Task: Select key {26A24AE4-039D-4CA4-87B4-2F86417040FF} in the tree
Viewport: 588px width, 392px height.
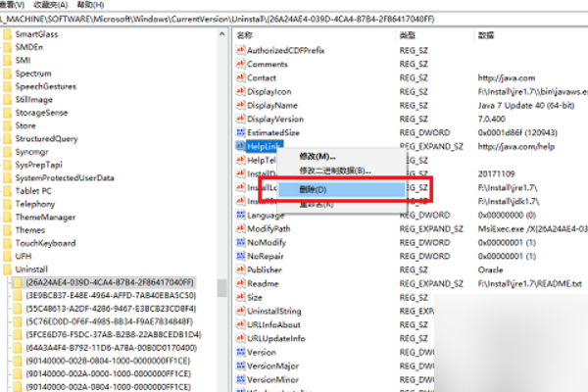Action: point(110,282)
